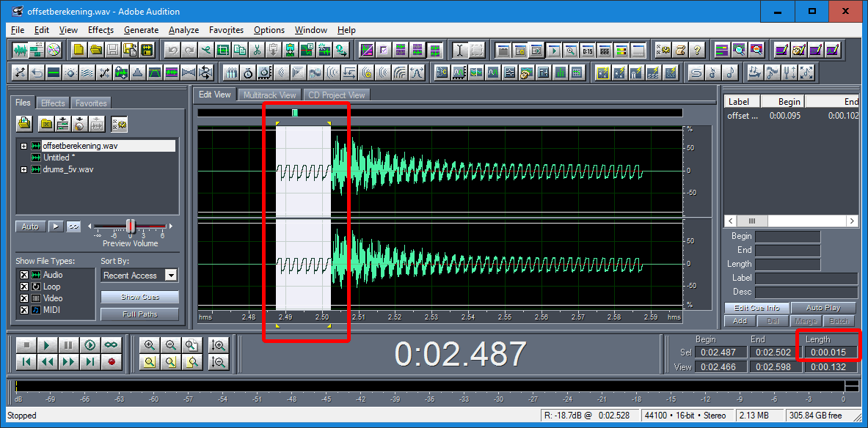The image size is (868, 428).
Task: Click the New File toolbar icon
Action: click(x=79, y=51)
